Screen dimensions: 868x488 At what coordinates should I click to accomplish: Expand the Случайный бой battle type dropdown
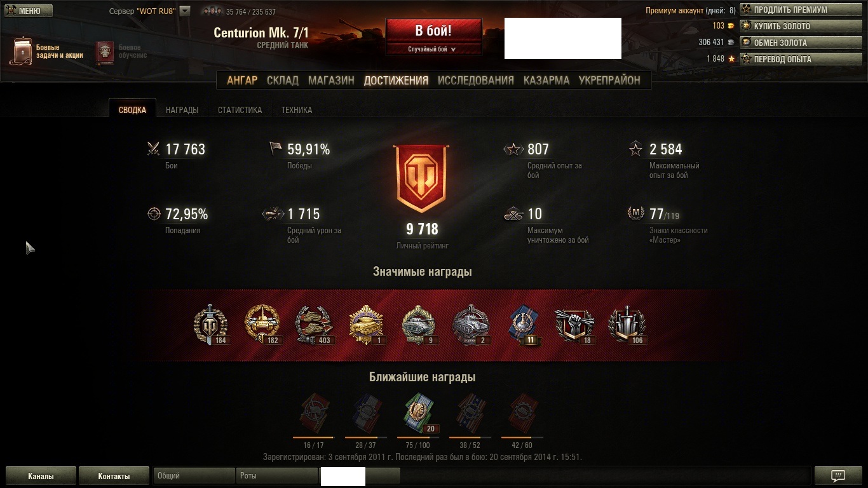pyautogui.click(x=433, y=49)
